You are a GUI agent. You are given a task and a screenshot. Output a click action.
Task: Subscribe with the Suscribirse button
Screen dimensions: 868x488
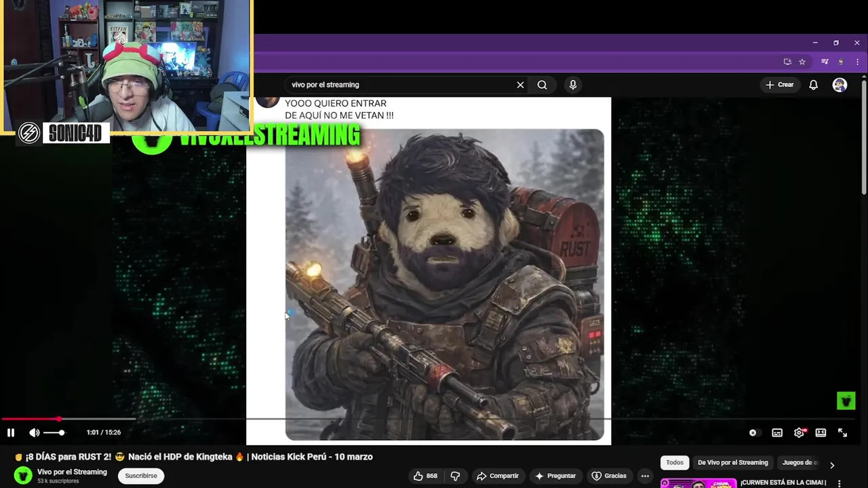tap(141, 476)
